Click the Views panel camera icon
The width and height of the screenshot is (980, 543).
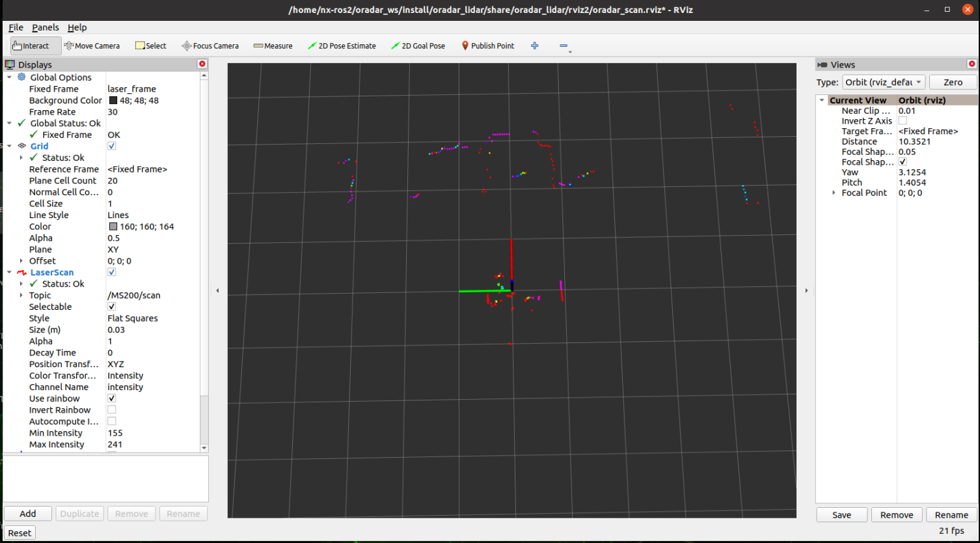pyautogui.click(x=823, y=64)
